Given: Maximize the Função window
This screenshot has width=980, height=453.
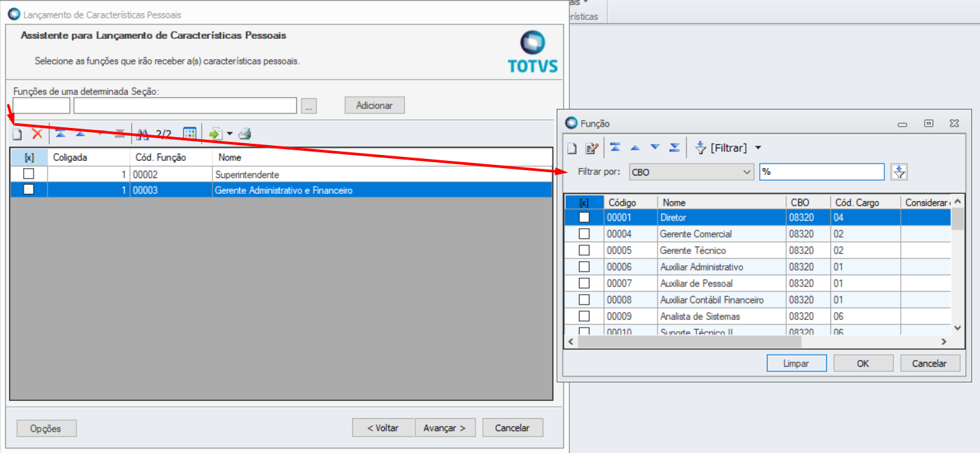Looking at the screenshot, I should [x=929, y=123].
